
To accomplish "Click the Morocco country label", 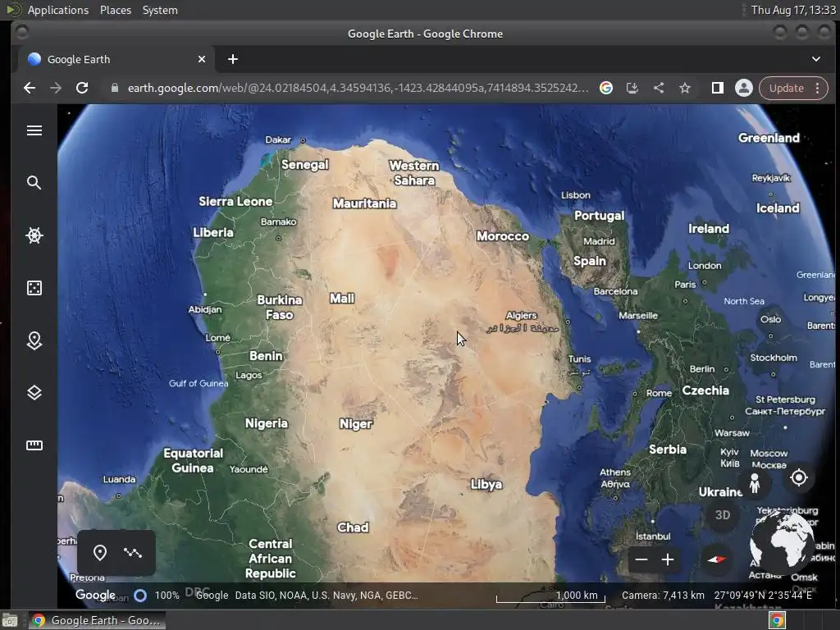I will [x=503, y=236].
